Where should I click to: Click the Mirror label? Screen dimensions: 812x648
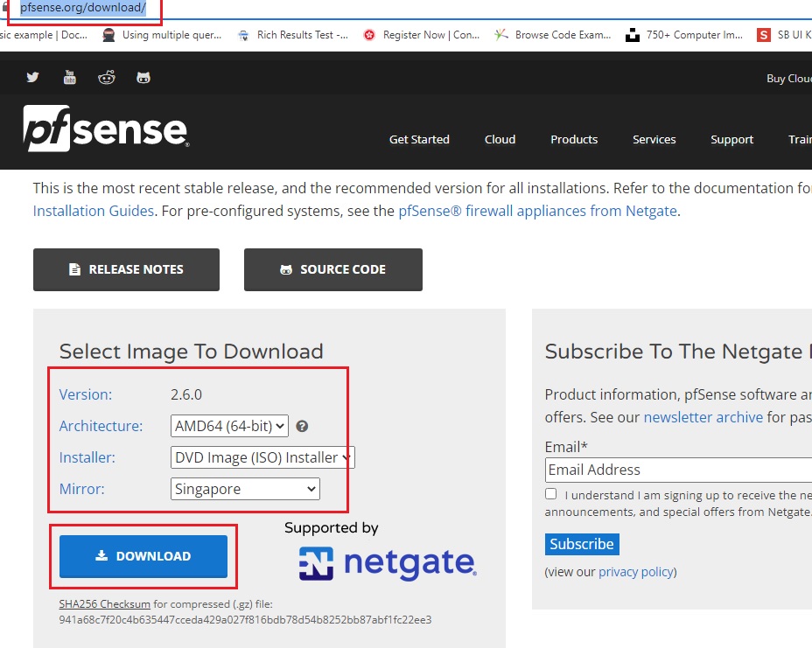(x=82, y=489)
